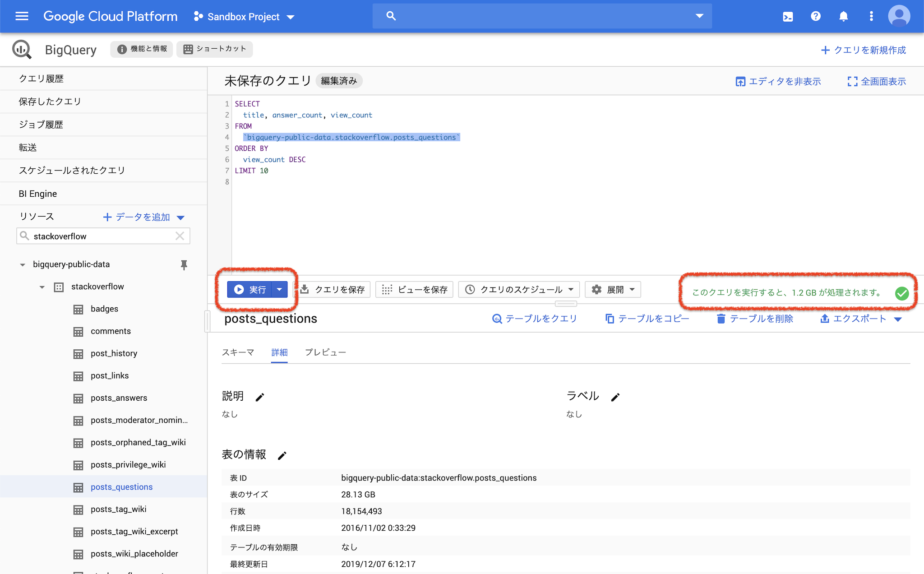Viewport: 924px width, 574px height.
Task: Click the search magnifier icon in top bar
Action: tap(391, 16)
